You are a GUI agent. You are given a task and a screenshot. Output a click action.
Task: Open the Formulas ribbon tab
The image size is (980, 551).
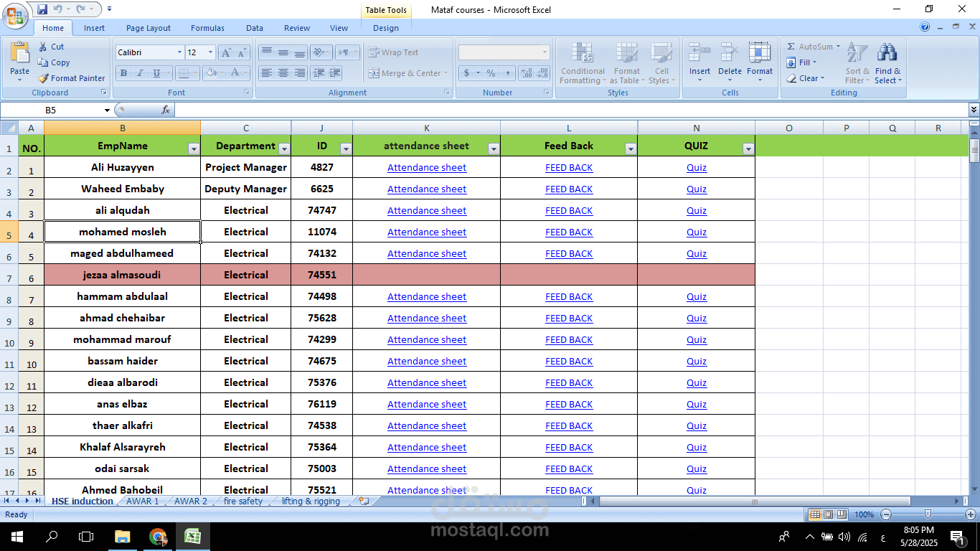pos(207,28)
